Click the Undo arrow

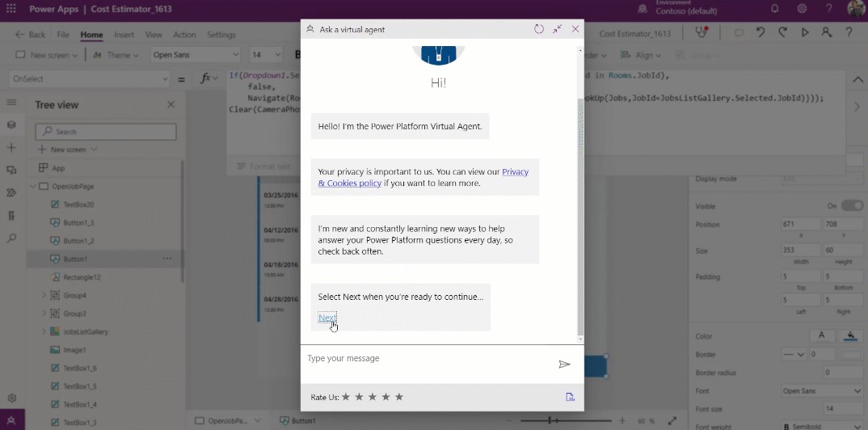[761, 32]
